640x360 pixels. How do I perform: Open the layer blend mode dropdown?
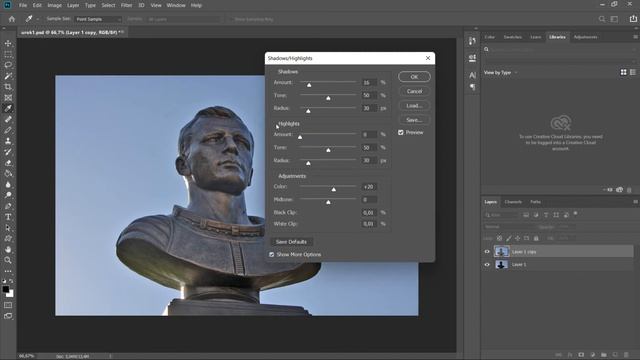[x=509, y=227]
